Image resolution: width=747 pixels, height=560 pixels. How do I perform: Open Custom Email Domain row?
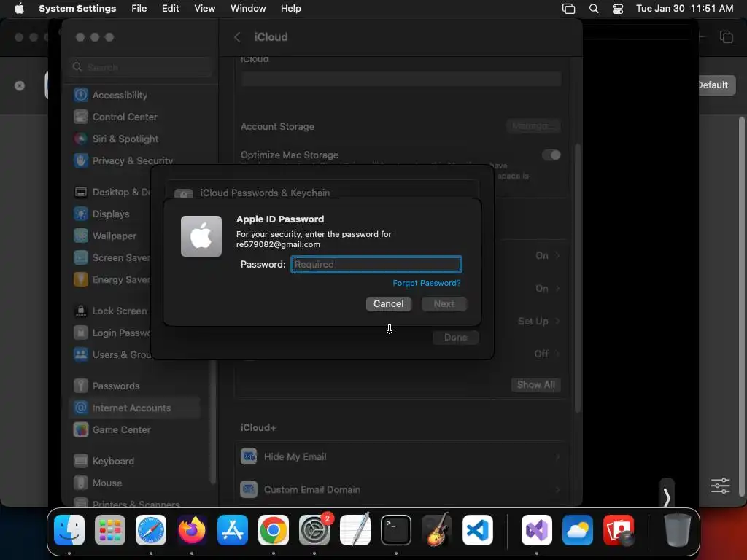click(400, 489)
